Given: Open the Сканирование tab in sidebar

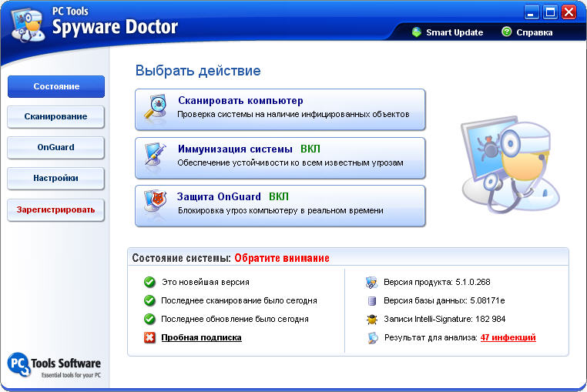Looking at the screenshot, I should (55, 117).
